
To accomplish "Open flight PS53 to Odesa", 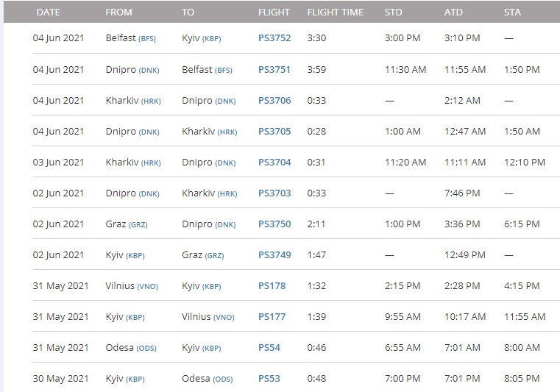I will pyautogui.click(x=269, y=379).
